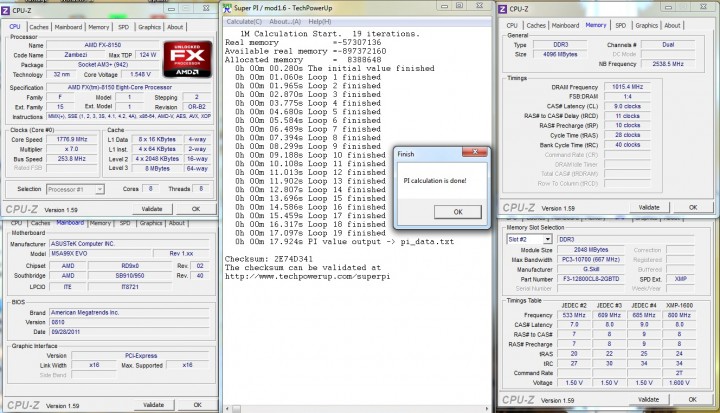
Task: Open Mainboard tab in the Memory CPU-Z window
Action: click(x=565, y=26)
